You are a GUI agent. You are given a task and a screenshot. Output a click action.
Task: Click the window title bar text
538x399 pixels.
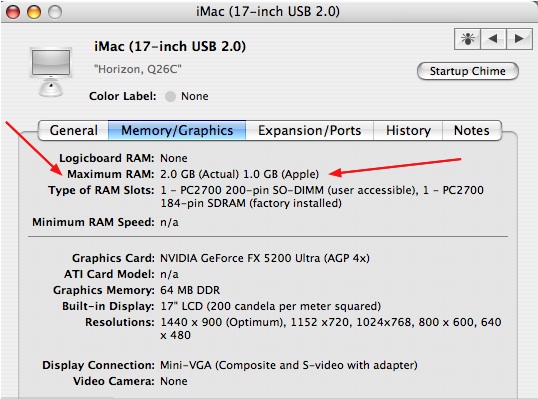pyautogui.click(x=268, y=12)
